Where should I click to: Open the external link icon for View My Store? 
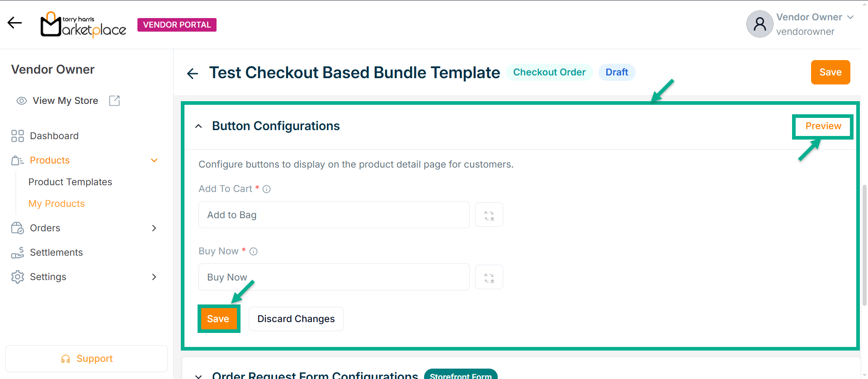click(114, 101)
